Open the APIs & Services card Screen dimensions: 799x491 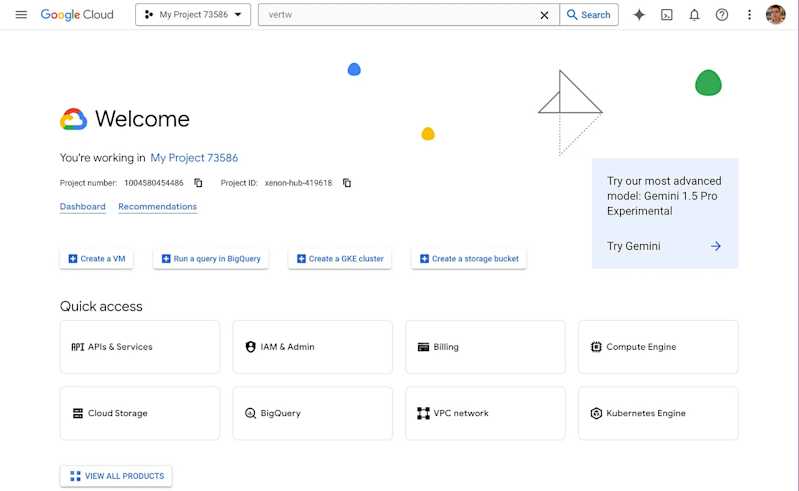140,347
